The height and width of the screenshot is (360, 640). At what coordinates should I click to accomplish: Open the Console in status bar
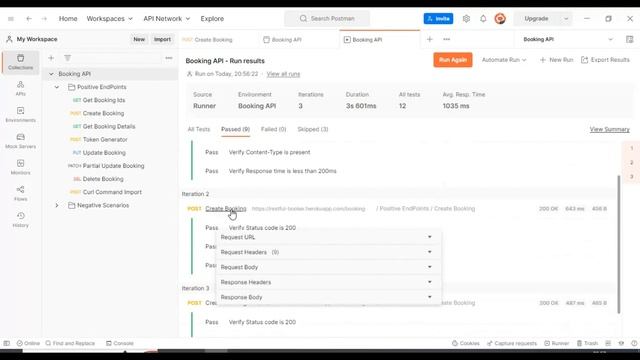click(120, 343)
